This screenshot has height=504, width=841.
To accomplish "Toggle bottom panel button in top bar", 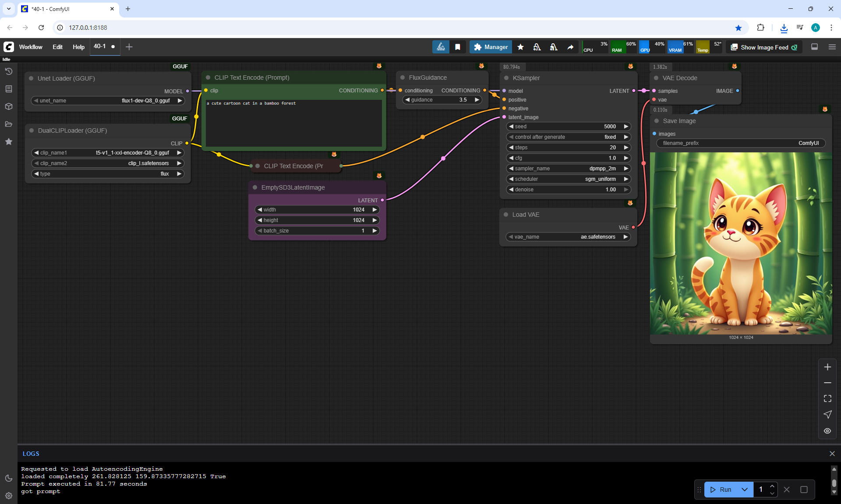I will click(x=815, y=47).
